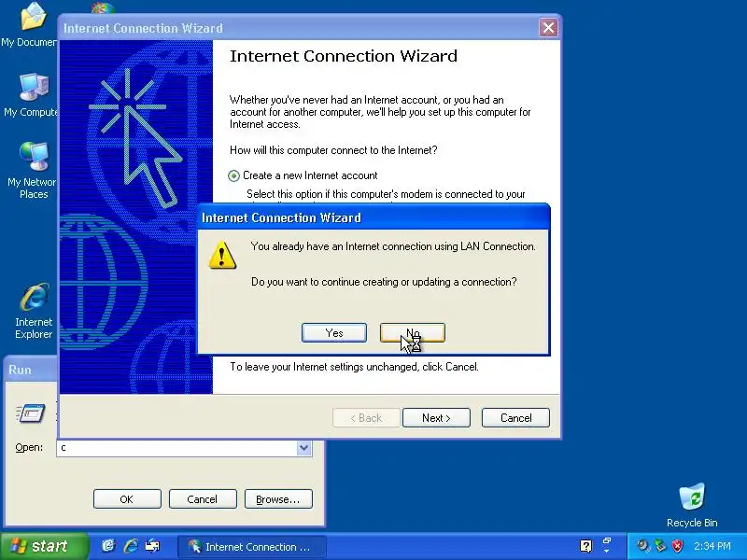Launch Internet Explorer from Quick Launch
The image size is (747, 560).
(x=131, y=546)
